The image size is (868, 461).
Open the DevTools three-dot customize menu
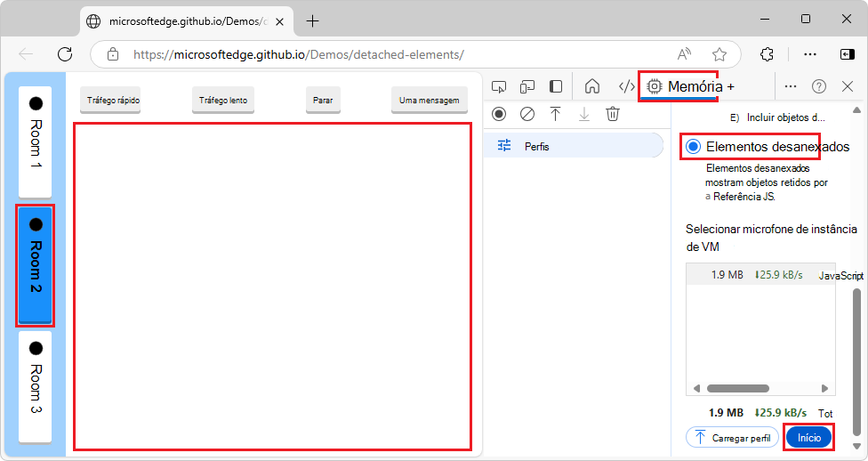(791, 86)
